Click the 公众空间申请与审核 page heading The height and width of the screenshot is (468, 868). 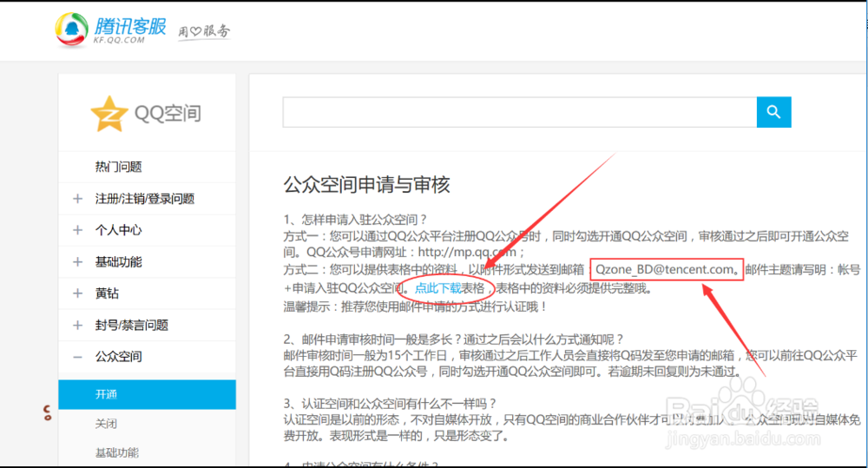[366, 184]
